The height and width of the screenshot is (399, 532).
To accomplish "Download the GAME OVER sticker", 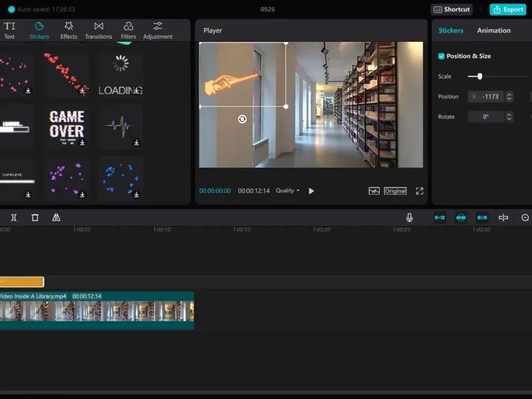I will (82, 142).
